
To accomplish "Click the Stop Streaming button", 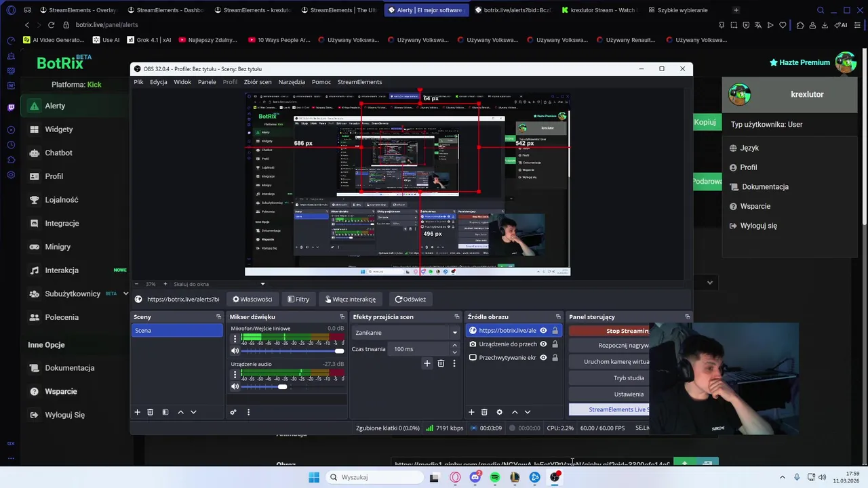I will click(609, 331).
